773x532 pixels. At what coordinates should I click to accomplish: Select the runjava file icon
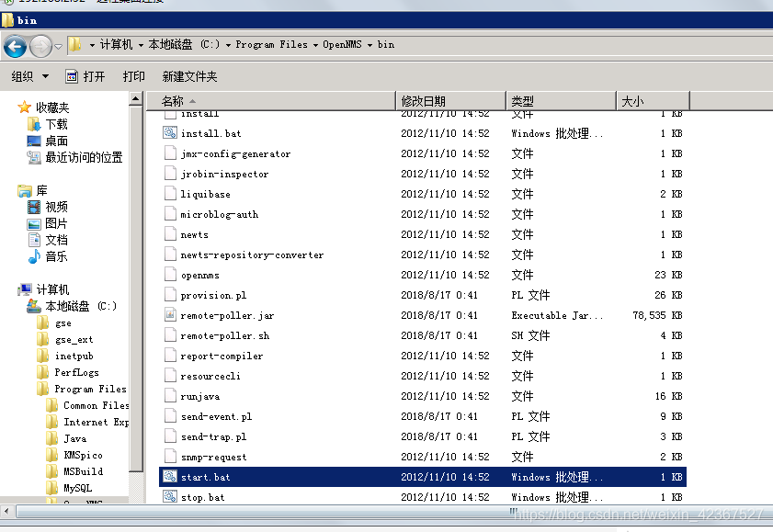click(170, 395)
